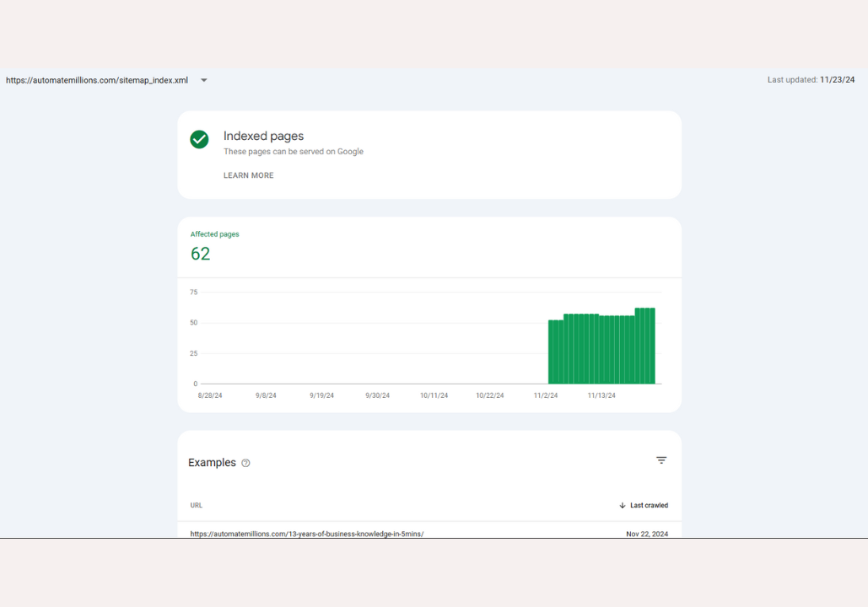Click the Last crawled sort arrow
868x607 pixels.
[623, 506]
